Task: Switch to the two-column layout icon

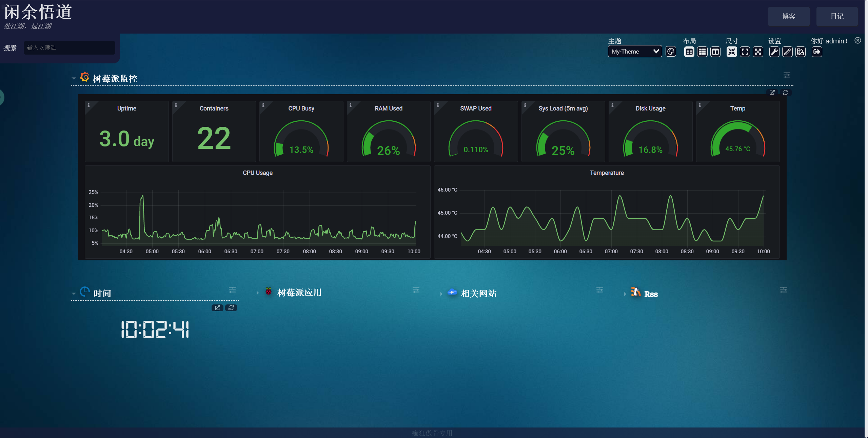Action: [715, 52]
